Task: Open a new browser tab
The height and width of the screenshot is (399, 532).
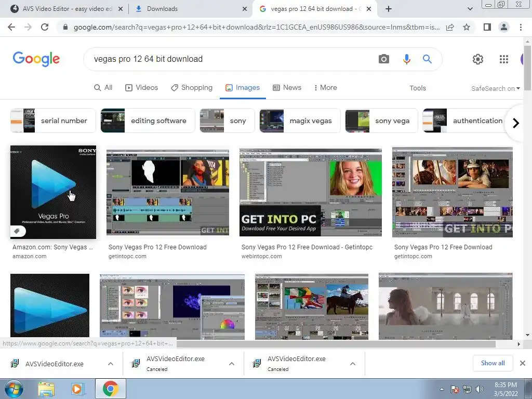Action: [x=389, y=9]
